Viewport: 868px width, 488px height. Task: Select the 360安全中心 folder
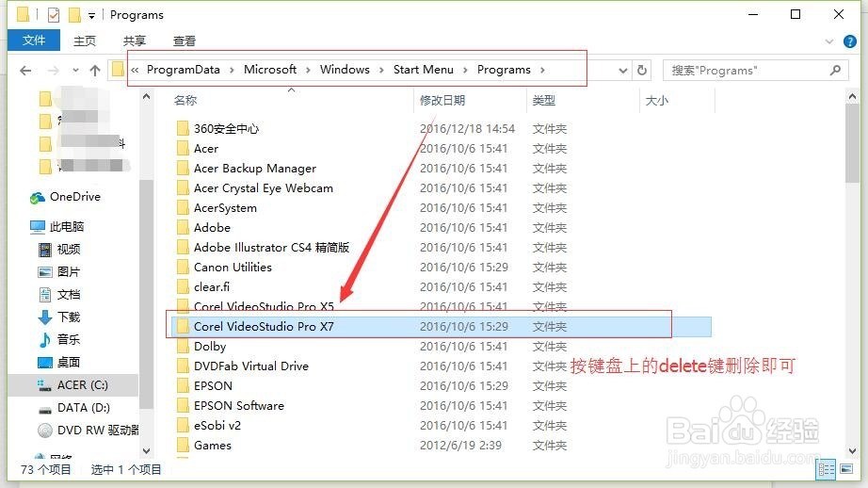click(x=226, y=128)
